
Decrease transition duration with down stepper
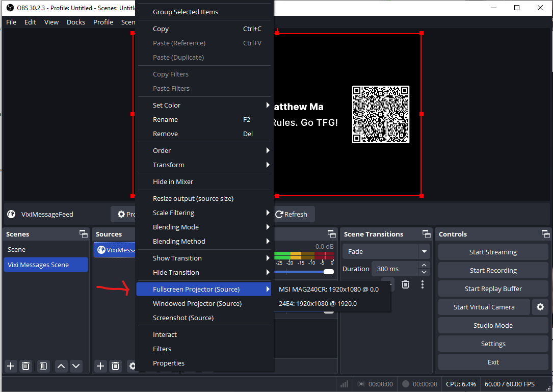[424, 272]
